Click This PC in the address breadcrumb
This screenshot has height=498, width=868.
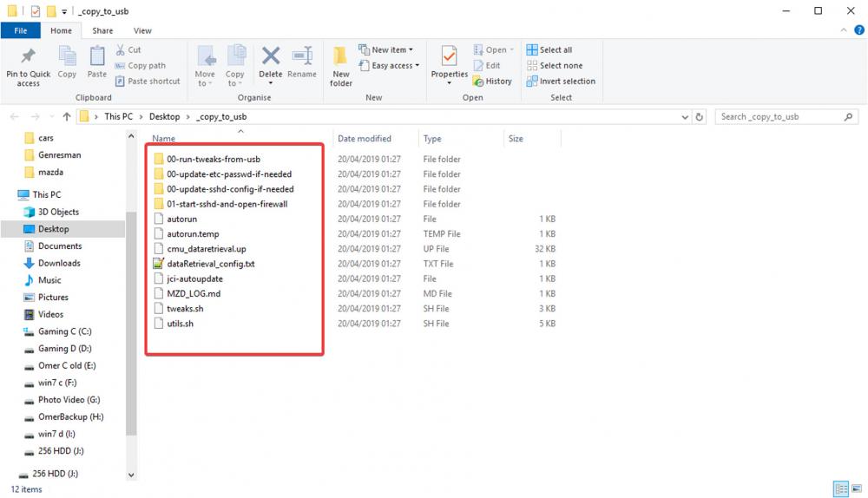pyautogui.click(x=118, y=117)
